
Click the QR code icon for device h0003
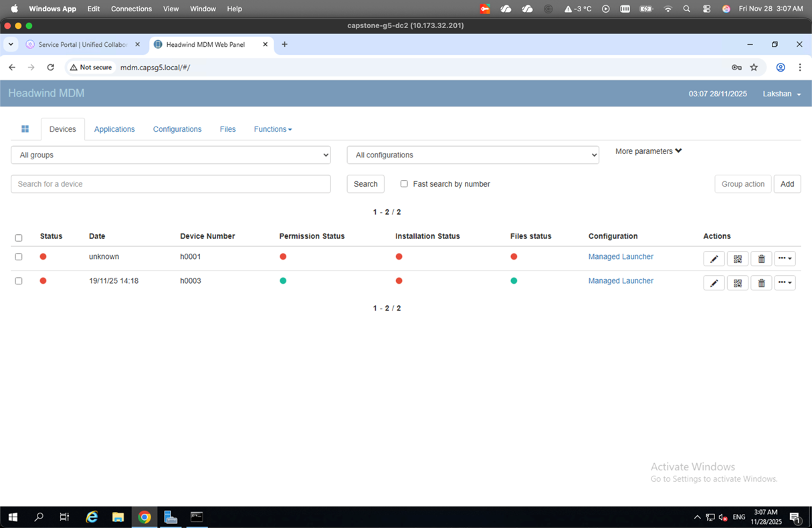pos(738,283)
